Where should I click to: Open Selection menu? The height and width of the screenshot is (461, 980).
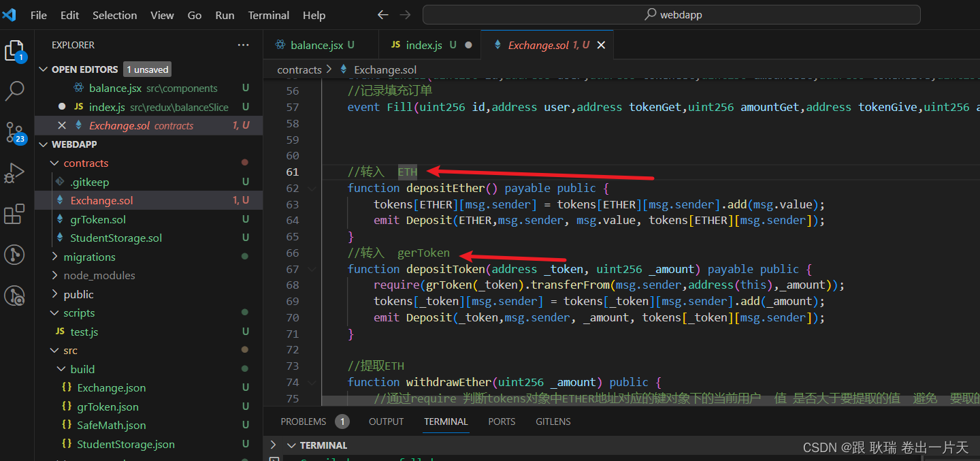click(114, 15)
